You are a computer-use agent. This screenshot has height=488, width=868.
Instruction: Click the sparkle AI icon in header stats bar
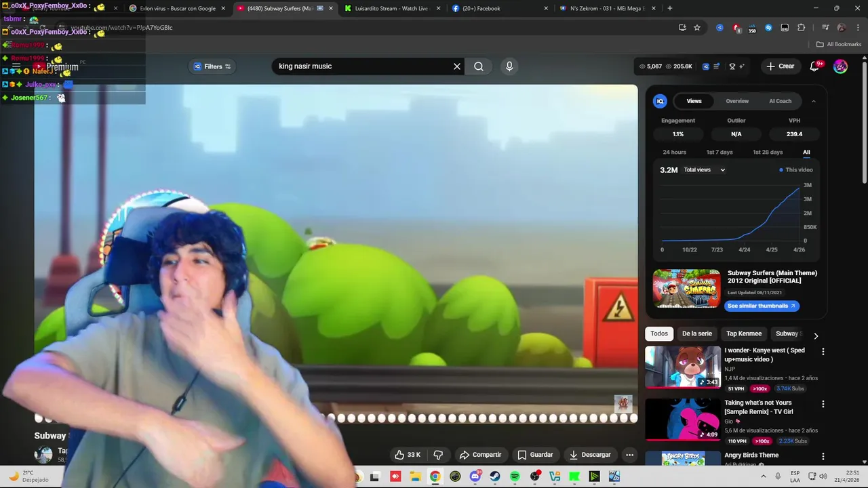point(742,66)
